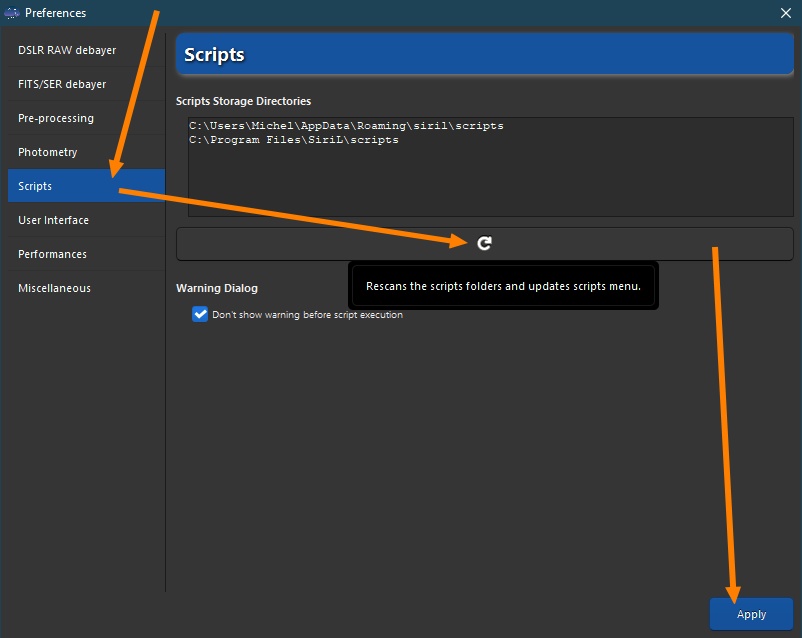Open the DSLR RAW debayer section
Image resolution: width=802 pixels, height=638 pixels.
click(x=67, y=50)
